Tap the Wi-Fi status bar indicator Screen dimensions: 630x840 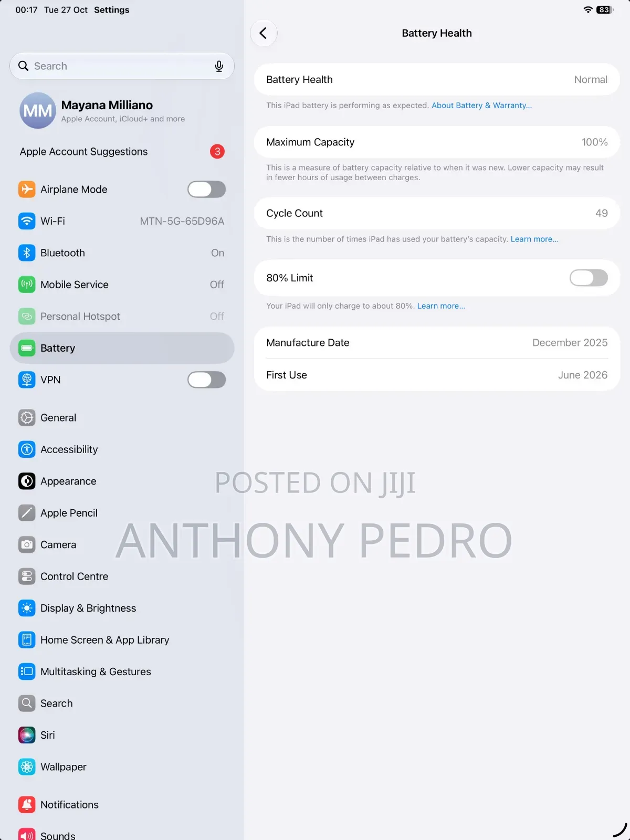tap(588, 10)
